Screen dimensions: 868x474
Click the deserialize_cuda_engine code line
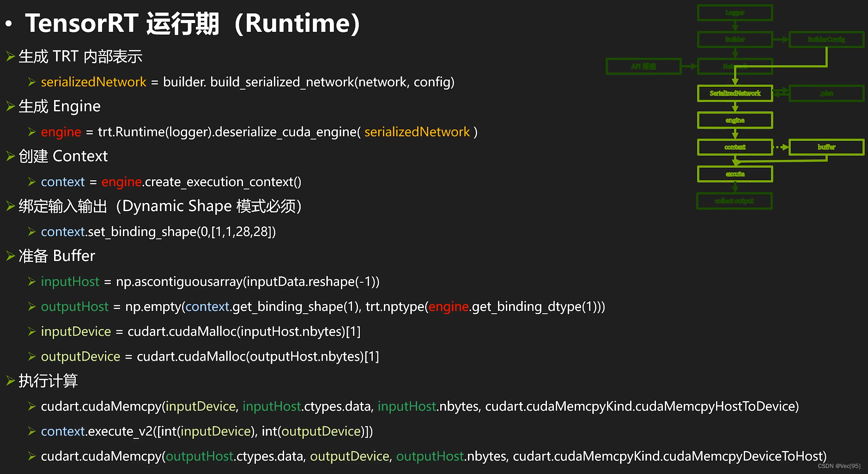259,132
